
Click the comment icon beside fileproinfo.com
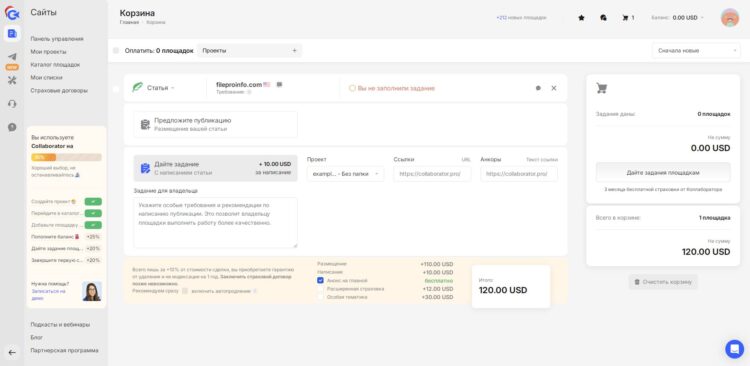click(x=279, y=85)
